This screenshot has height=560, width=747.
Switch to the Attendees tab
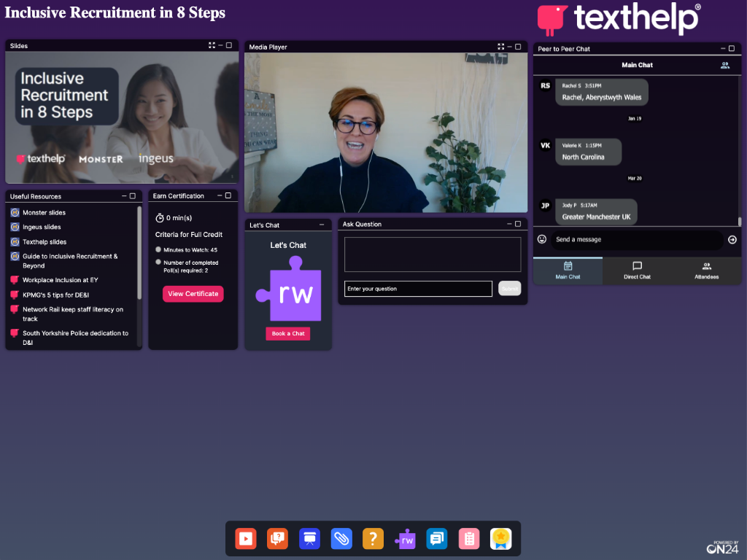click(706, 271)
